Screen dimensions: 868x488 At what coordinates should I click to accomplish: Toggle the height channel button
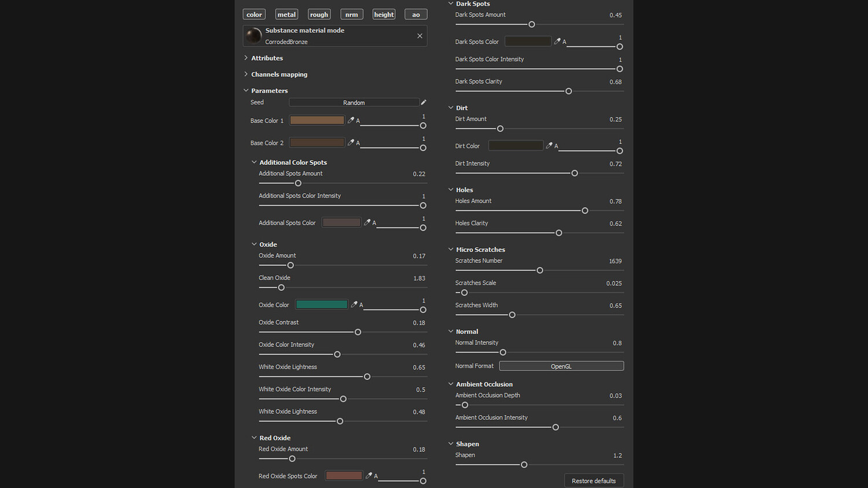384,14
